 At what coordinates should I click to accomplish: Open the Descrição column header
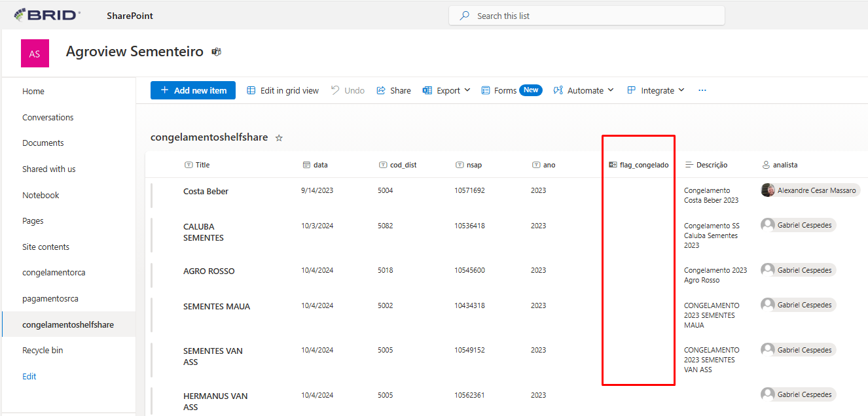706,165
